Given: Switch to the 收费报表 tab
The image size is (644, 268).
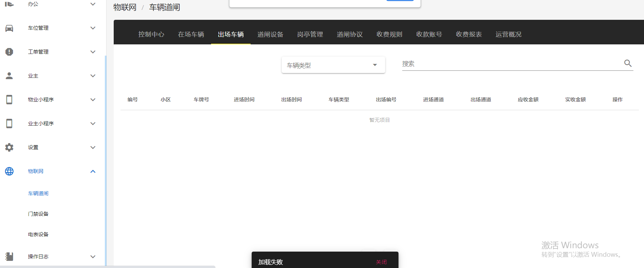Looking at the screenshot, I should (x=469, y=34).
